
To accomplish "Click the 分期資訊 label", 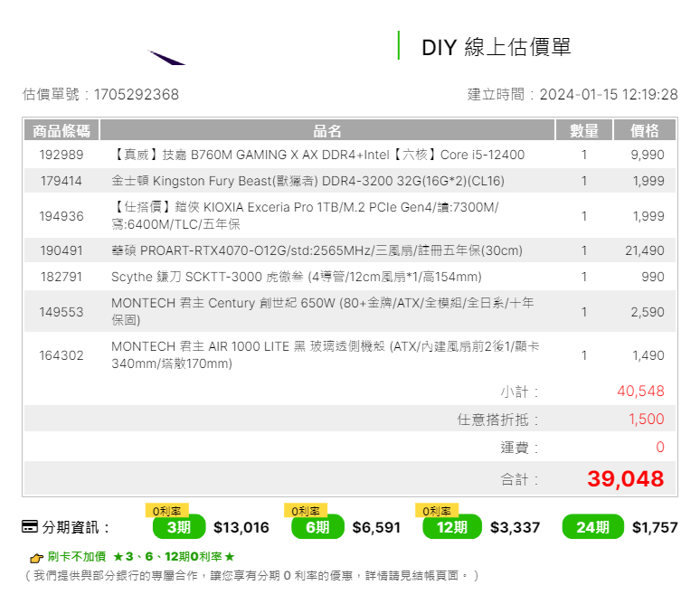I will (x=76, y=527).
